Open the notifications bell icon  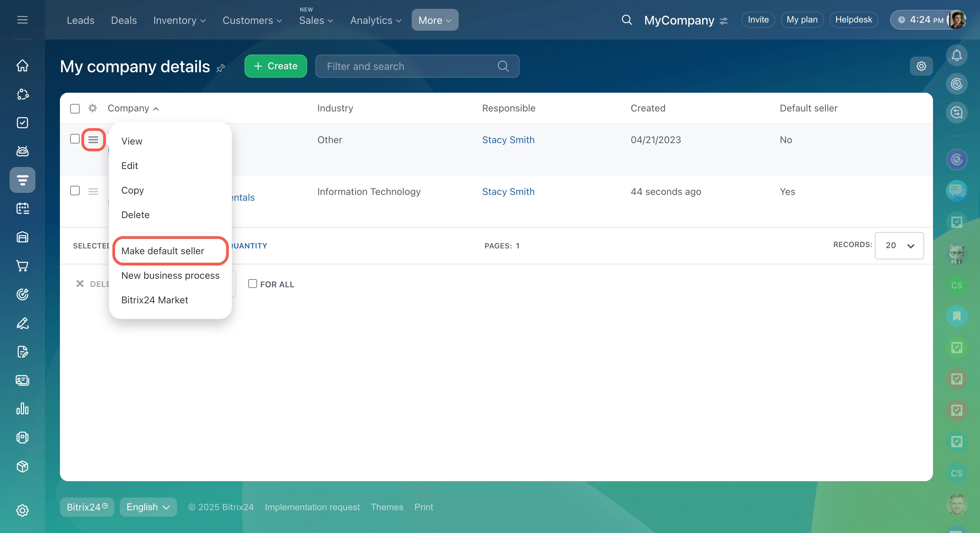coord(956,56)
